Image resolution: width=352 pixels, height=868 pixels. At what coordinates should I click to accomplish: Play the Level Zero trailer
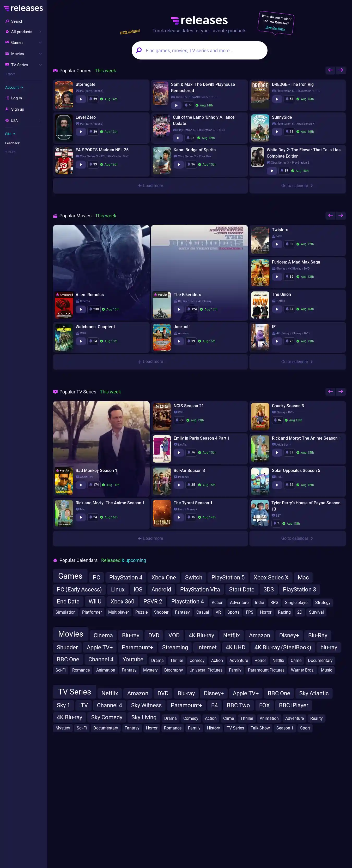pyautogui.click(x=81, y=132)
